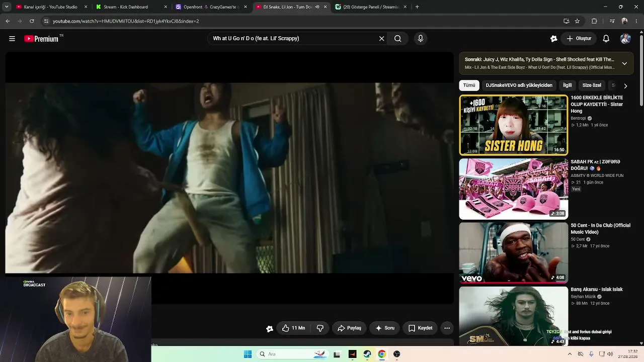Go back with the browser back arrow
This screenshot has height=362, width=644.
[x=8, y=21]
